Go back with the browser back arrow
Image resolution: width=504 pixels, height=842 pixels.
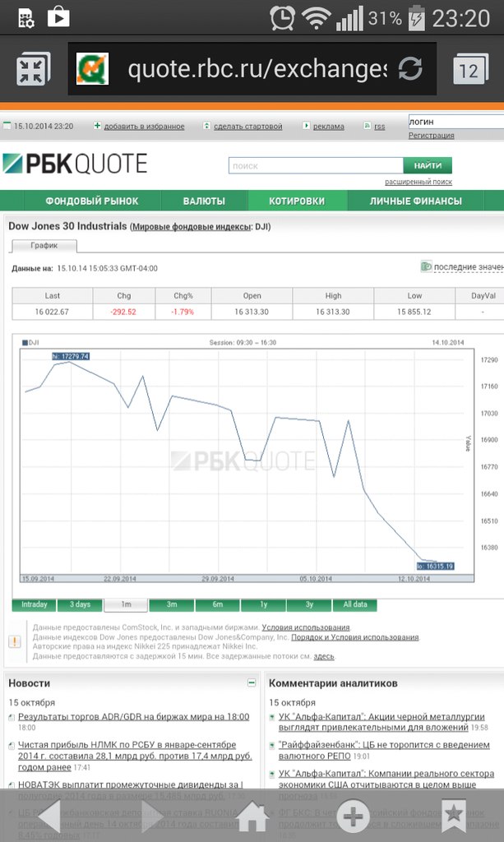[x=49, y=816]
